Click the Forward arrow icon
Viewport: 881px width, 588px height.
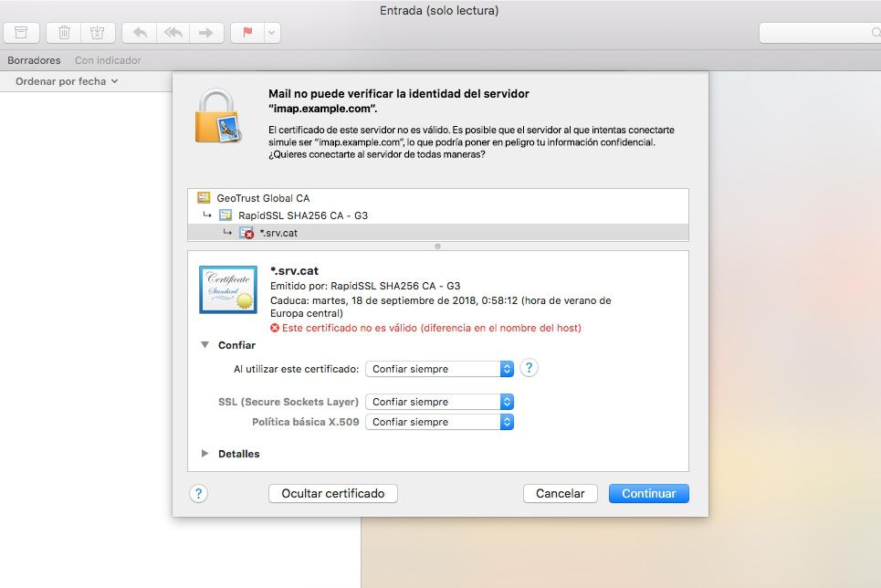click(206, 33)
